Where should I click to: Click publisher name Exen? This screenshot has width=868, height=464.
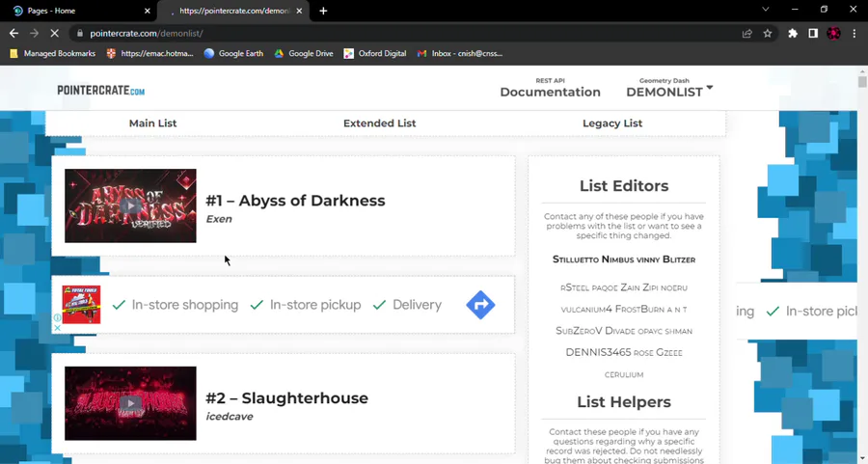219,219
